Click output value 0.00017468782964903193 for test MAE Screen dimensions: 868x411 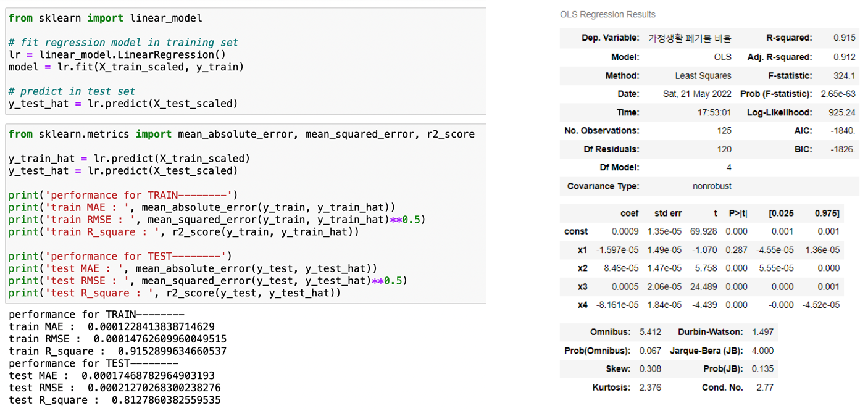coord(148,375)
